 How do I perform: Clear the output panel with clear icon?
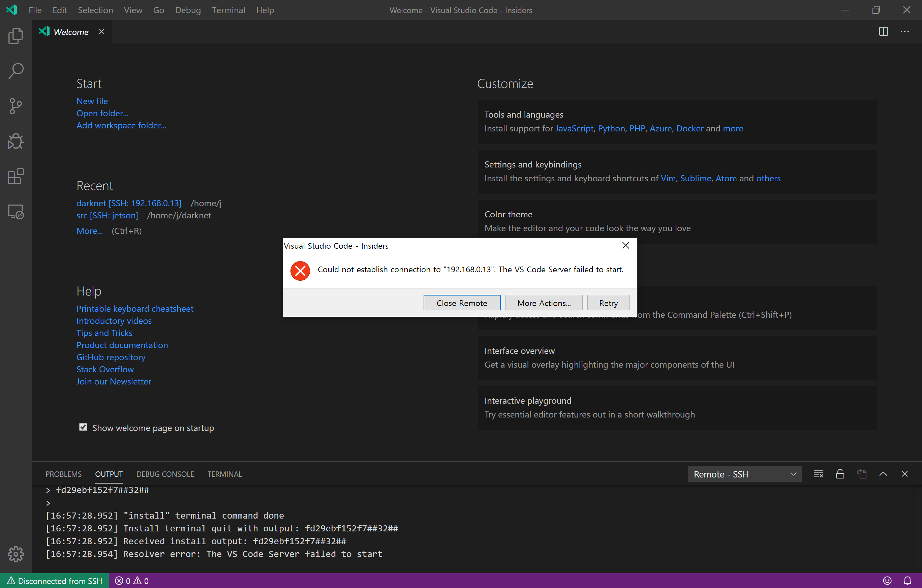click(x=818, y=474)
